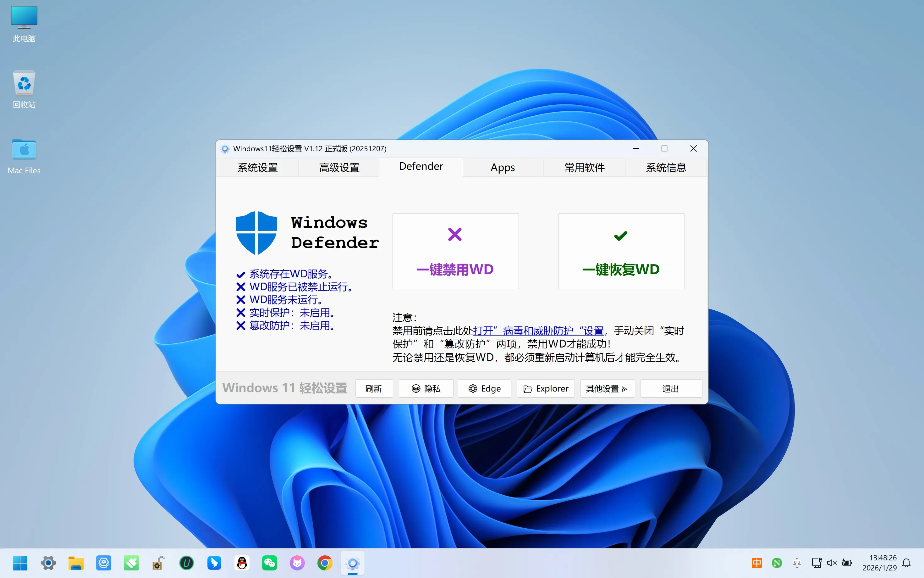The image size is (924, 578).
Task: Click the Windows Defender shield logo
Action: point(256,232)
